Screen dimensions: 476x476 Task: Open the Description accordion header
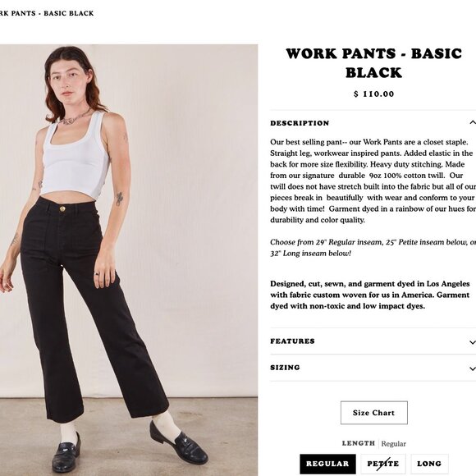click(x=373, y=123)
